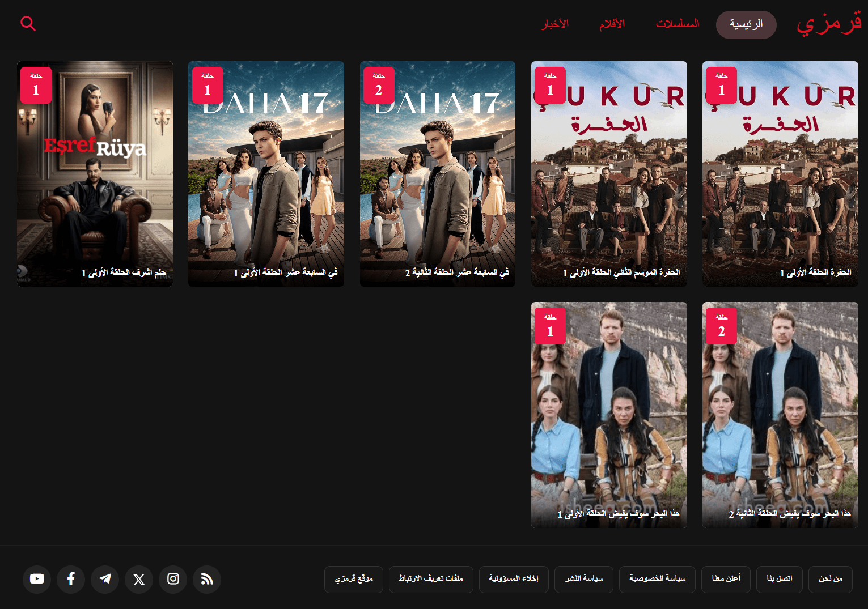This screenshot has width=868, height=609.
Task: Click the title الحفرة الموسم الثاني الحلقة الأولى 1
Action: (621, 273)
